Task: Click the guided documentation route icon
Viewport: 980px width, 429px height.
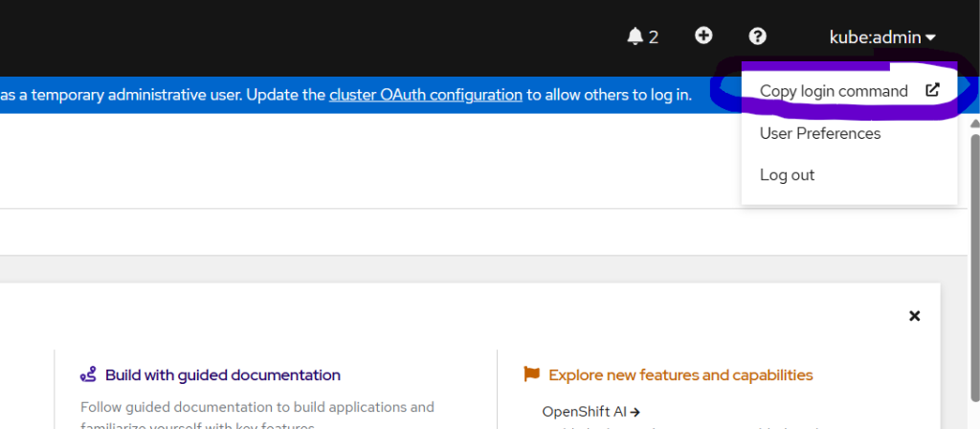Action: coord(89,375)
